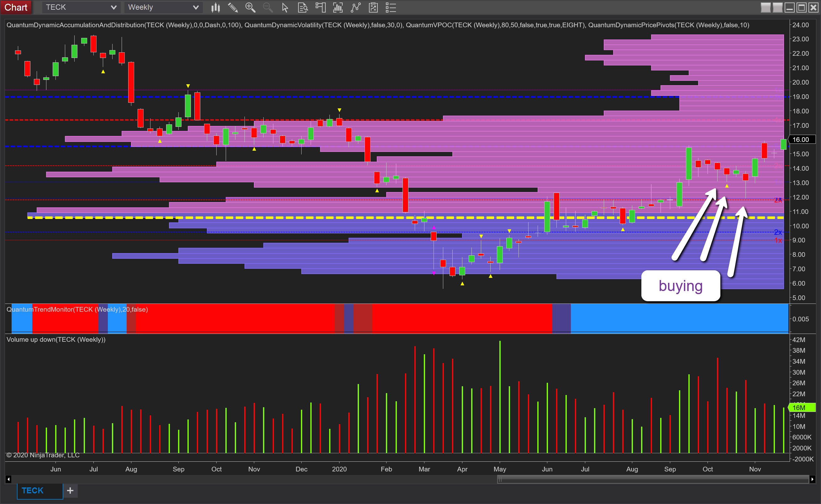The height and width of the screenshot is (504, 821).
Task: Open the properties list icon
Action: 391,7
